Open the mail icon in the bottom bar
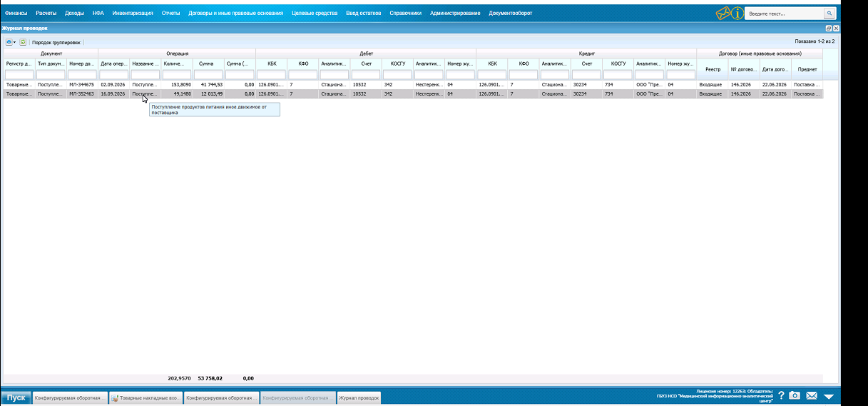Image resolution: width=868 pixels, height=406 pixels. [x=811, y=396]
